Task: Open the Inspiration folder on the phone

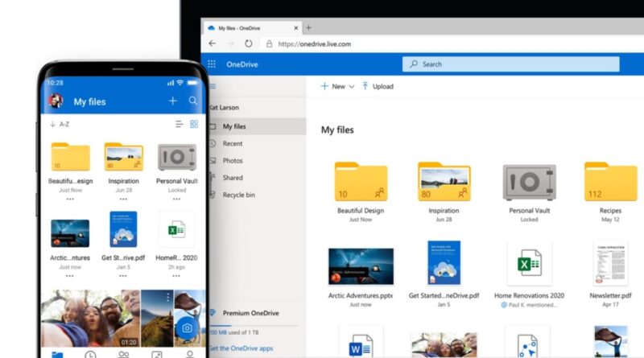Action: click(x=124, y=156)
